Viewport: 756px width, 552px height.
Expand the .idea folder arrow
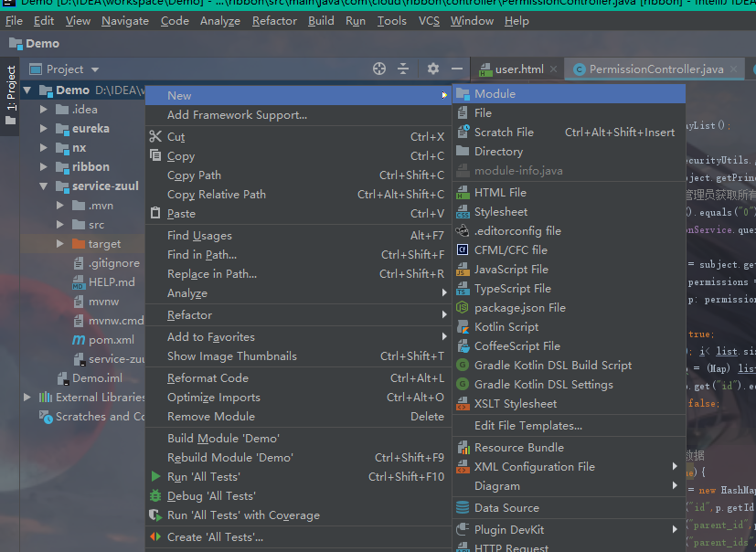pos(43,110)
